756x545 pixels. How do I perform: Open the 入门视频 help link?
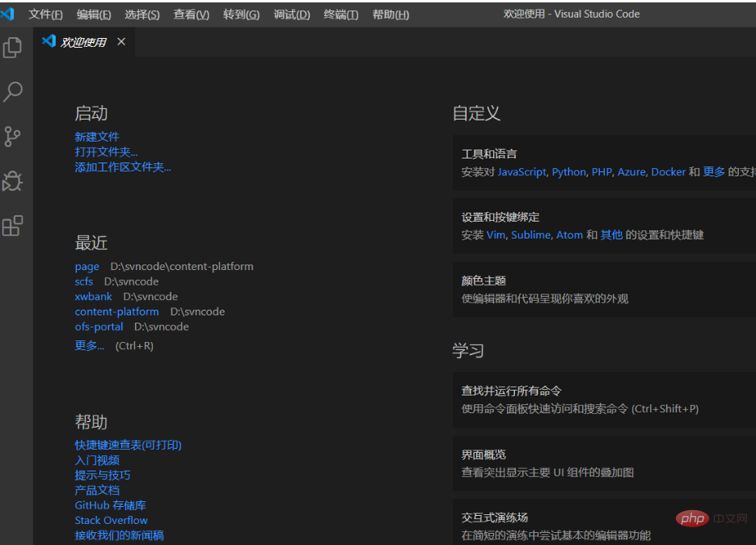(x=97, y=460)
